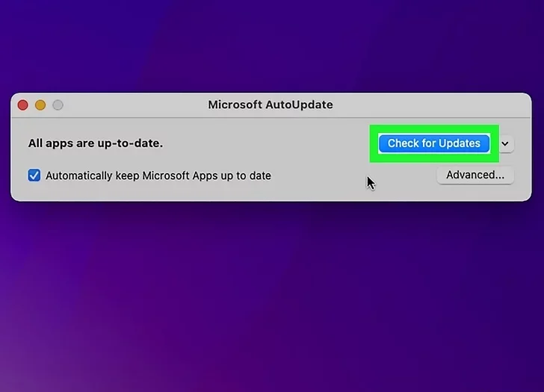Viewport: 544px width, 392px height.
Task: Click the "All apps are up-to-date." status text
Action: point(96,143)
